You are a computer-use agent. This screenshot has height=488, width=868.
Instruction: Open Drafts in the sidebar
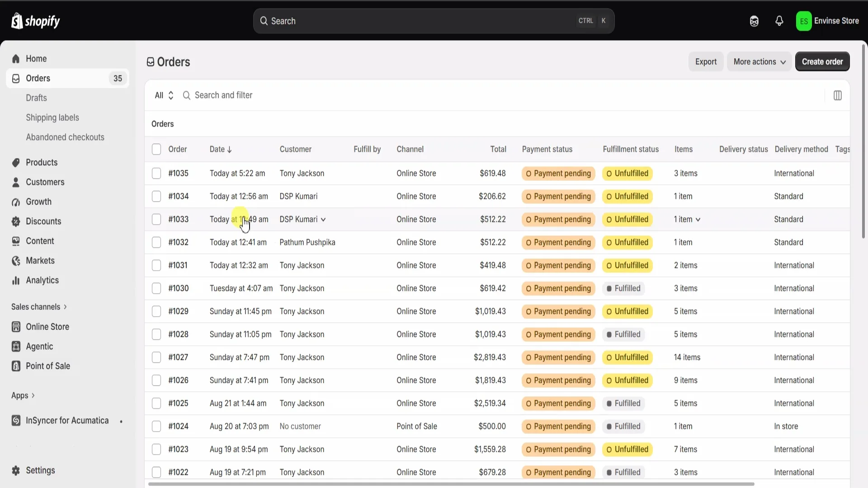[x=36, y=98]
